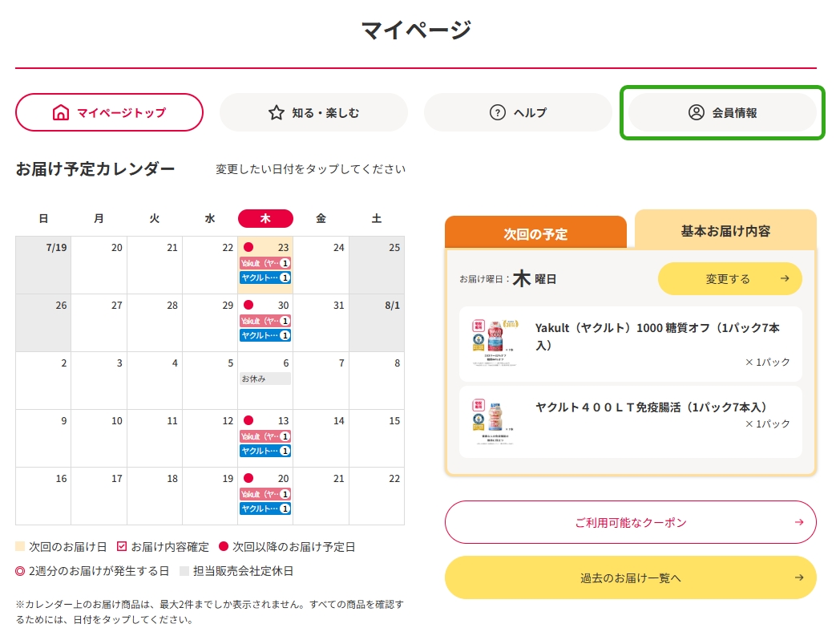Select the お休み label on August 6
Image resolution: width=840 pixels, height=628 pixels.
265,379
